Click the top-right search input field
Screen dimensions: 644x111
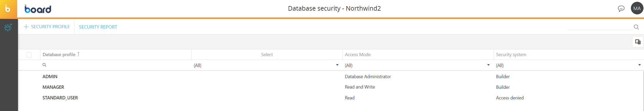point(599,27)
